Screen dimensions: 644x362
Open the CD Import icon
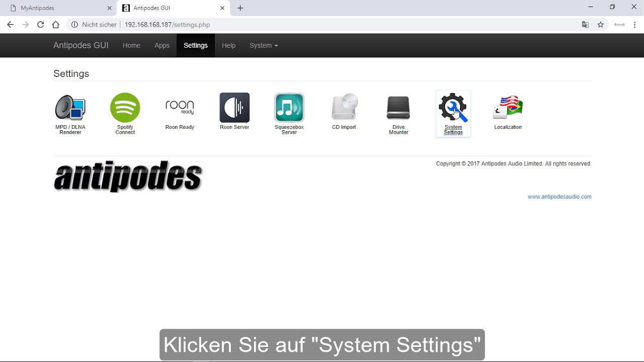[x=344, y=108]
